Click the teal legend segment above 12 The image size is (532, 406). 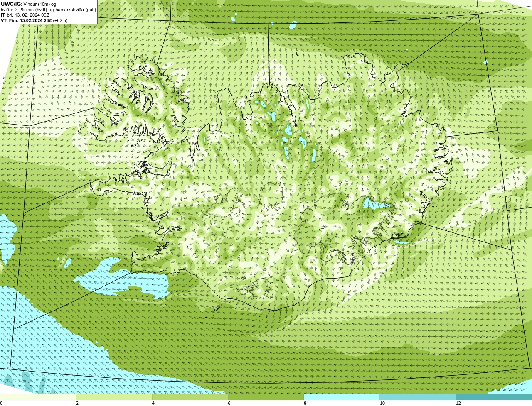click(494, 397)
